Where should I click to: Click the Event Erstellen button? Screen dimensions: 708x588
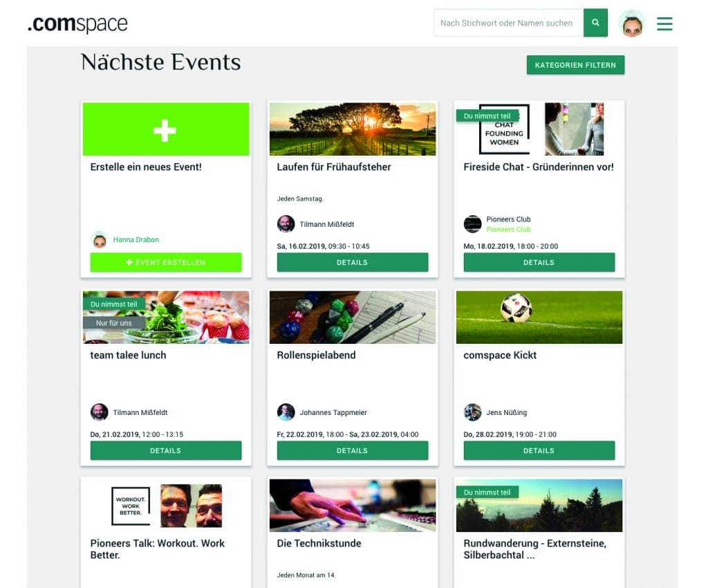pos(166,262)
